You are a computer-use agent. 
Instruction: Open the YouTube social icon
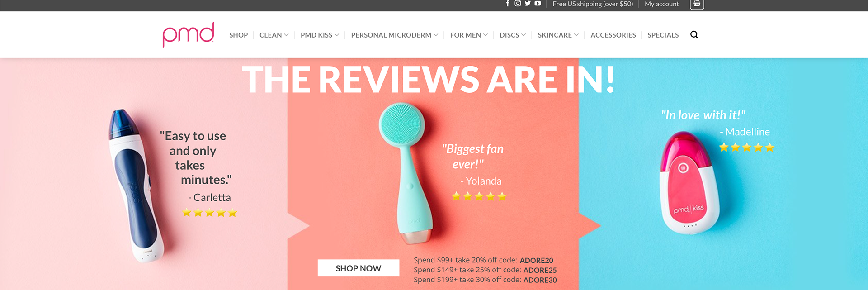coord(538,4)
